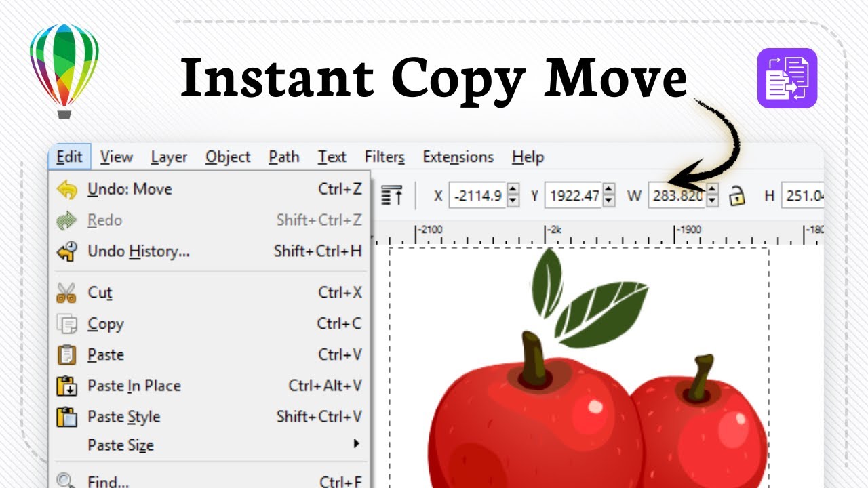Click the Find magnifier icon
Viewport: 868px width, 488px height.
(66, 481)
